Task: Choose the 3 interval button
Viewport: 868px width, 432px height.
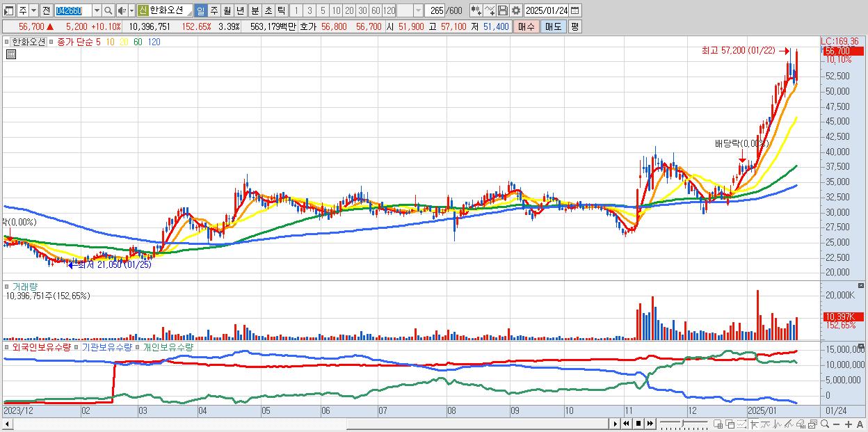Action: (x=310, y=10)
